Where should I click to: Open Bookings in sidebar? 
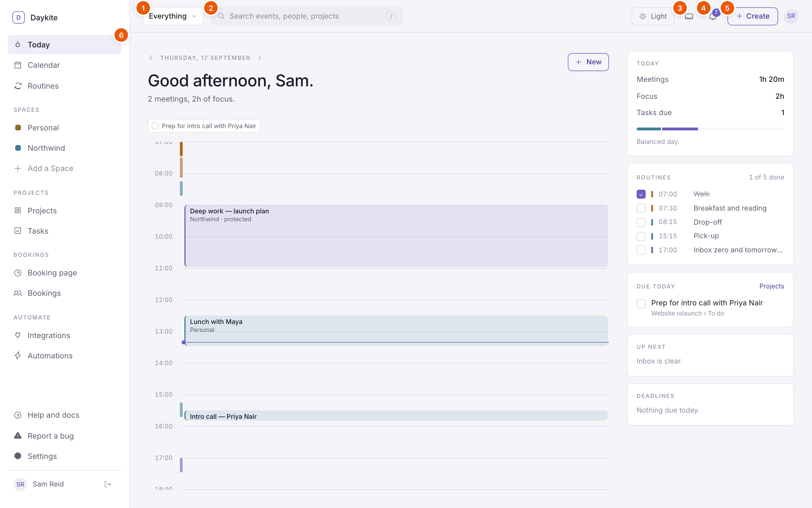pyautogui.click(x=64, y=293)
